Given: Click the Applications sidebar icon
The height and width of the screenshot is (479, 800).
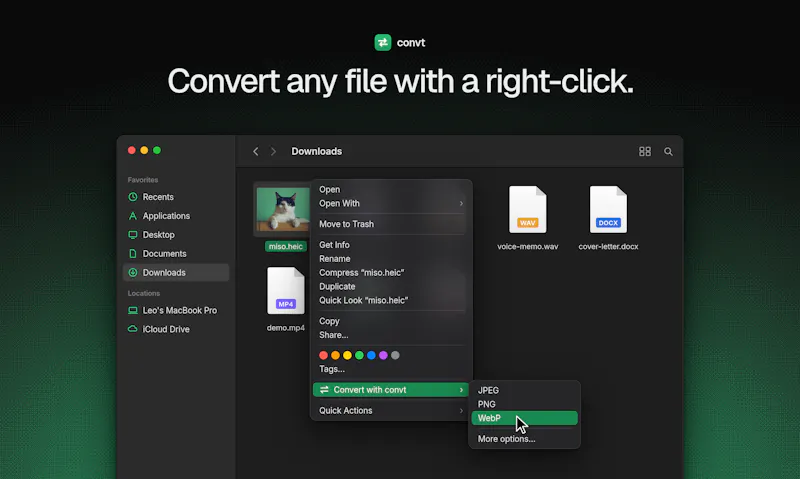Looking at the screenshot, I should coord(133,216).
